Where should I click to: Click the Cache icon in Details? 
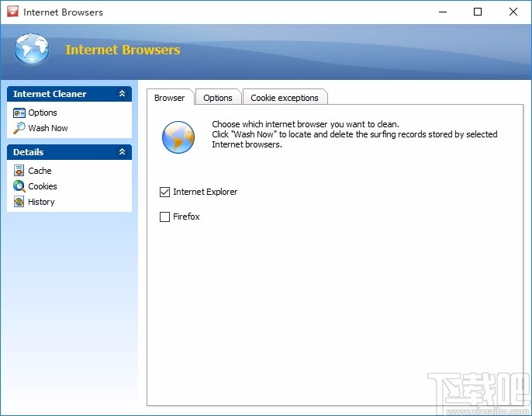pyautogui.click(x=19, y=171)
